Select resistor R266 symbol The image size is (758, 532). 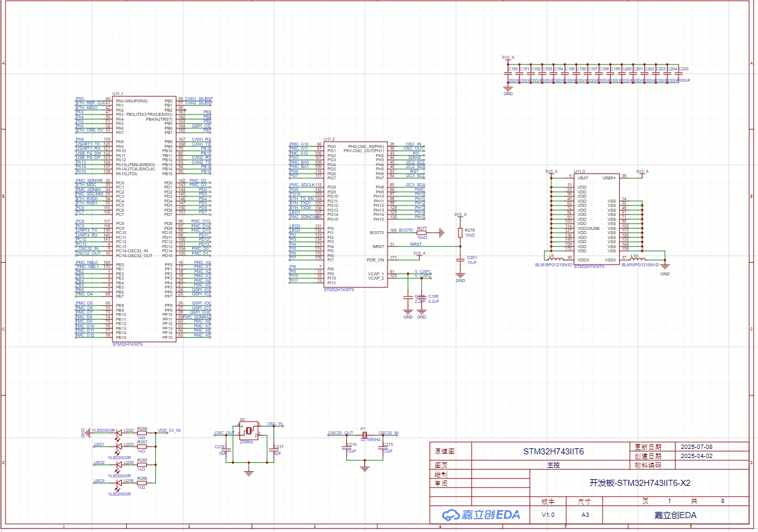click(142, 432)
